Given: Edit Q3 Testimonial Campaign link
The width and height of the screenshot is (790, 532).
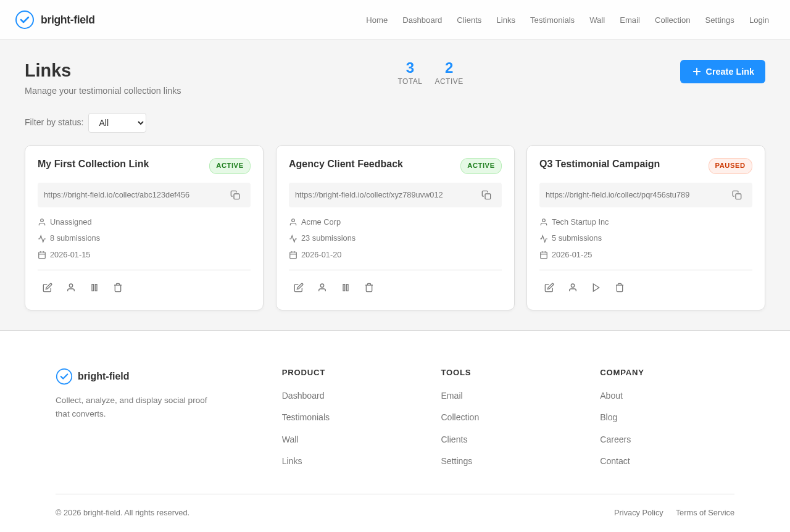Looking at the screenshot, I should pyautogui.click(x=549, y=288).
